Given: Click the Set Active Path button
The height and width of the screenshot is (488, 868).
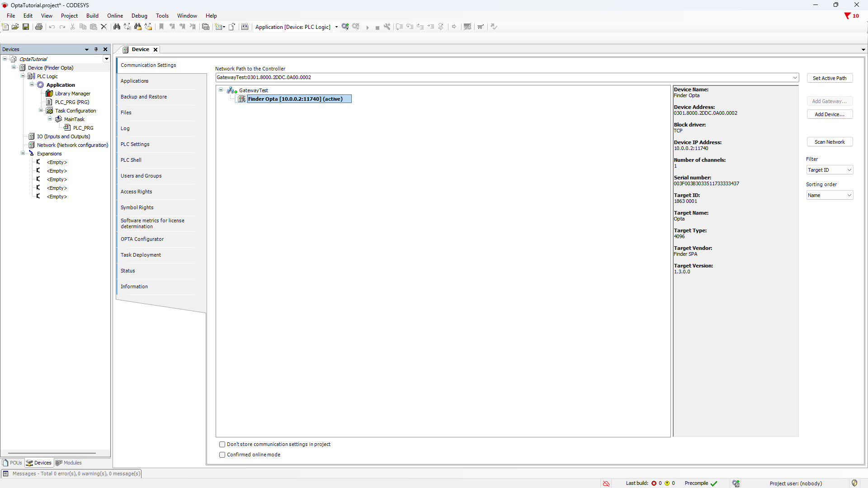Looking at the screenshot, I should click(x=830, y=78).
